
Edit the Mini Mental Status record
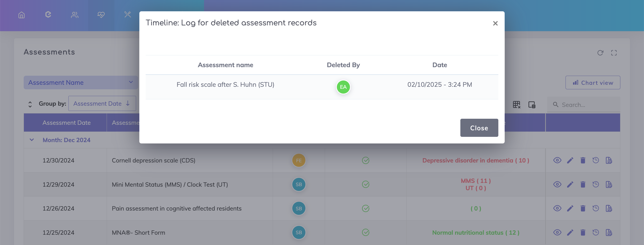(x=570, y=184)
